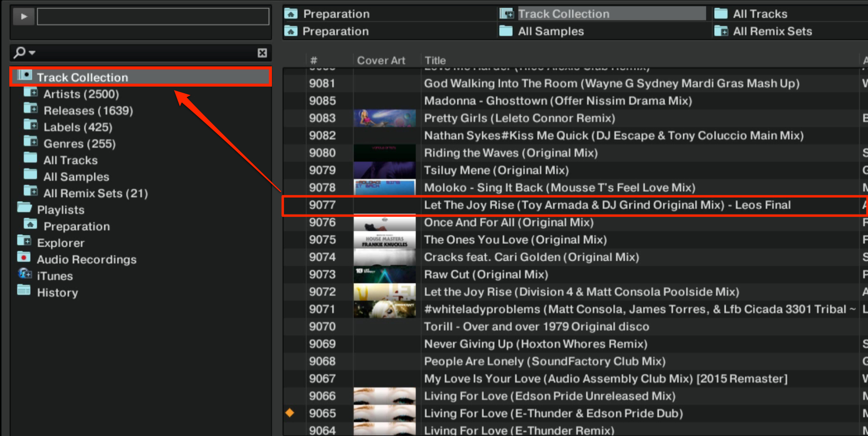The height and width of the screenshot is (436, 868).
Task: Click cover art of #whiteladyproblems track
Action: point(384,309)
